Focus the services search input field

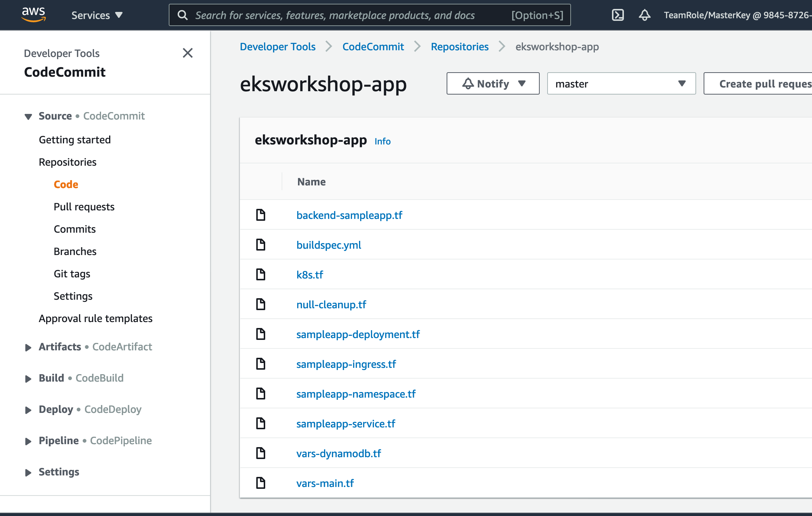pyautogui.click(x=369, y=15)
